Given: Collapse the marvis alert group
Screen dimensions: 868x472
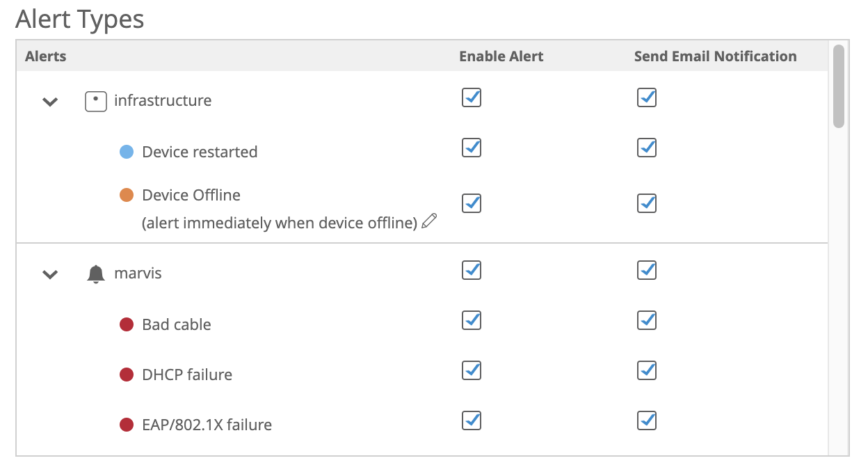Looking at the screenshot, I should pos(50,274).
